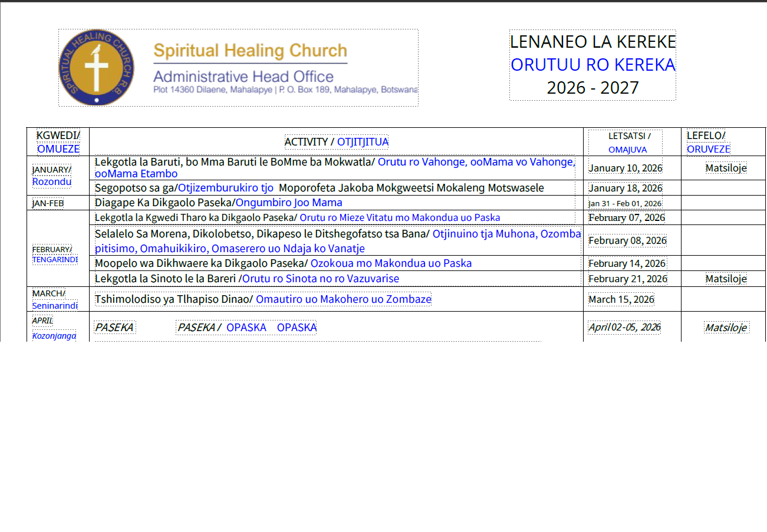Screen dimensions: 767x532
Task: Click 'Seninarindi' month name
Action: click(x=55, y=306)
